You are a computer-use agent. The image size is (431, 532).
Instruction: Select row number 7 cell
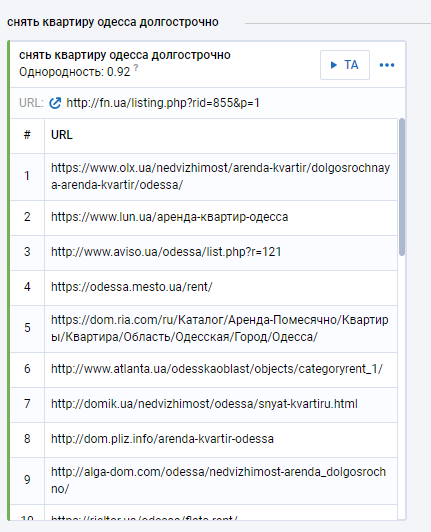pos(27,404)
